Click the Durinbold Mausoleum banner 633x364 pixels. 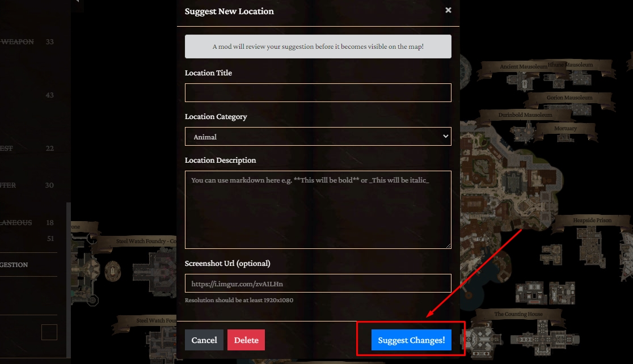pos(525,115)
